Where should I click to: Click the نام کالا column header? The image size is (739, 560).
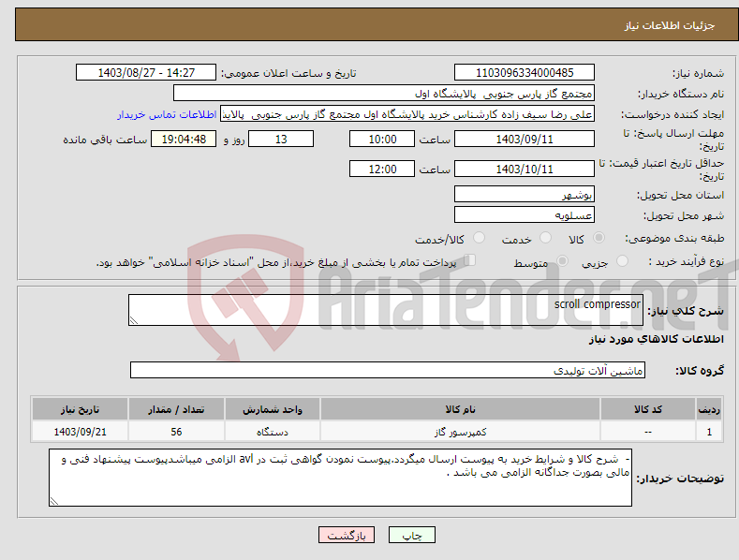(460, 409)
